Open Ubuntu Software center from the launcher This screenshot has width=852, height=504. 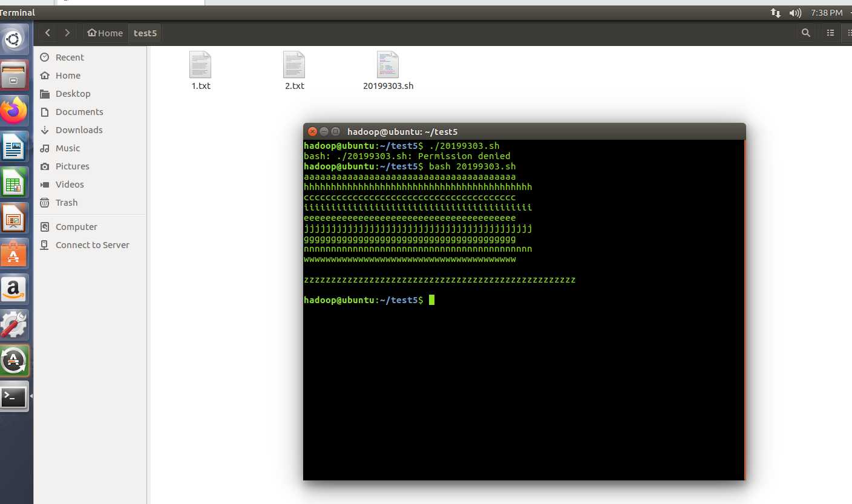pos(13,254)
